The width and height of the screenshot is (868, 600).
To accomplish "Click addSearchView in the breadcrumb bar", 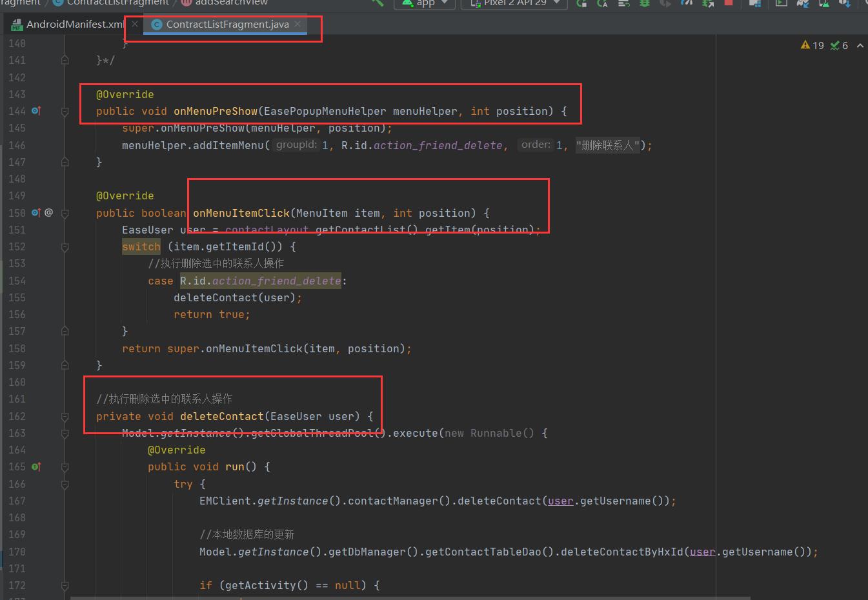I will tap(231, 3).
